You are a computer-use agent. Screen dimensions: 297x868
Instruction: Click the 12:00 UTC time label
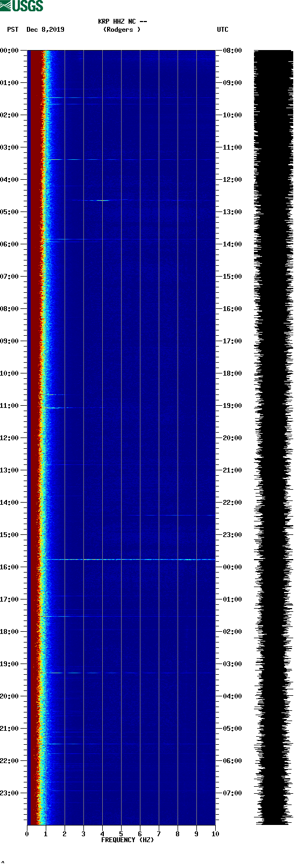pyautogui.click(x=232, y=180)
